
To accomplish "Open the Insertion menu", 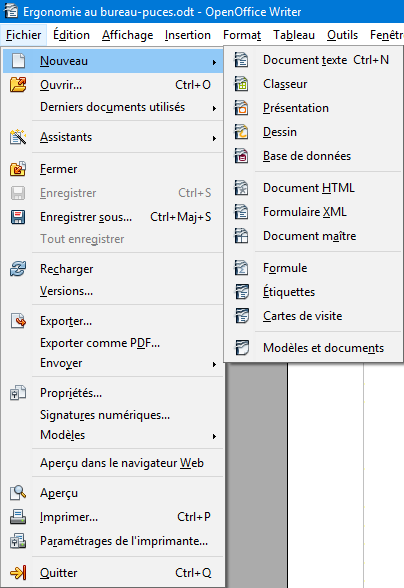I will point(188,35).
